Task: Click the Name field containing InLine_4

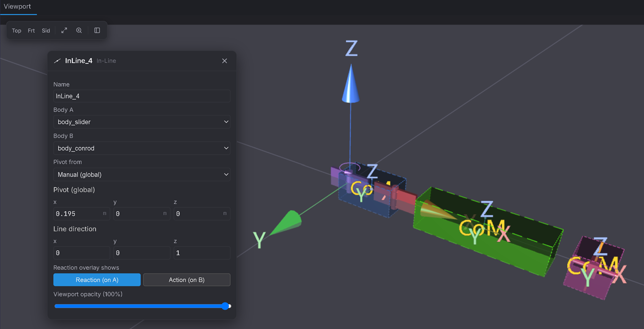Action: (x=142, y=96)
